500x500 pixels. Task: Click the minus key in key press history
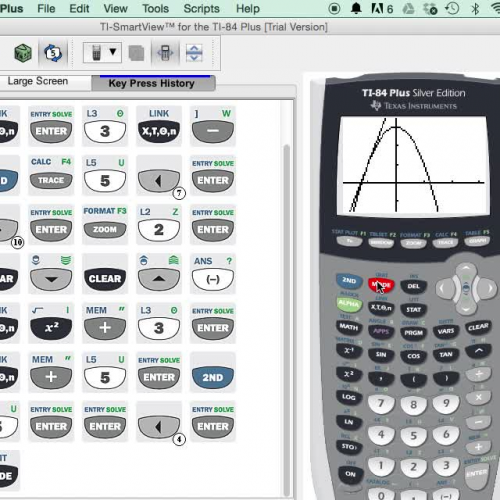[213, 131]
